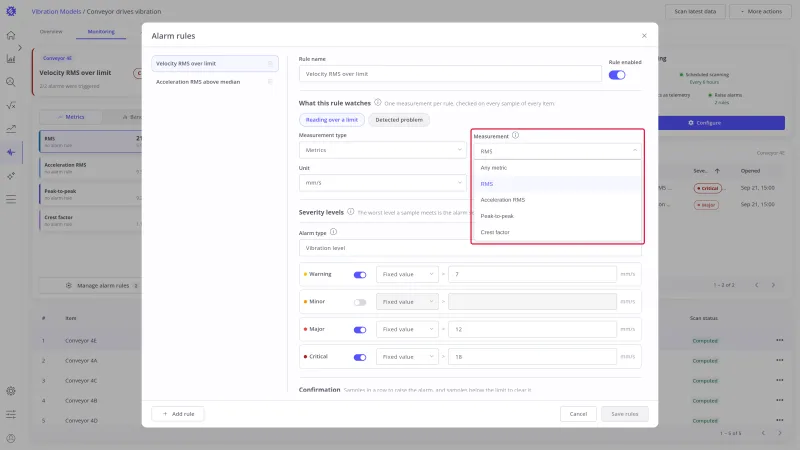Click the Cancel button
Viewport: 800px width, 450px height.
pyautogui.click(x=578, y=414)
